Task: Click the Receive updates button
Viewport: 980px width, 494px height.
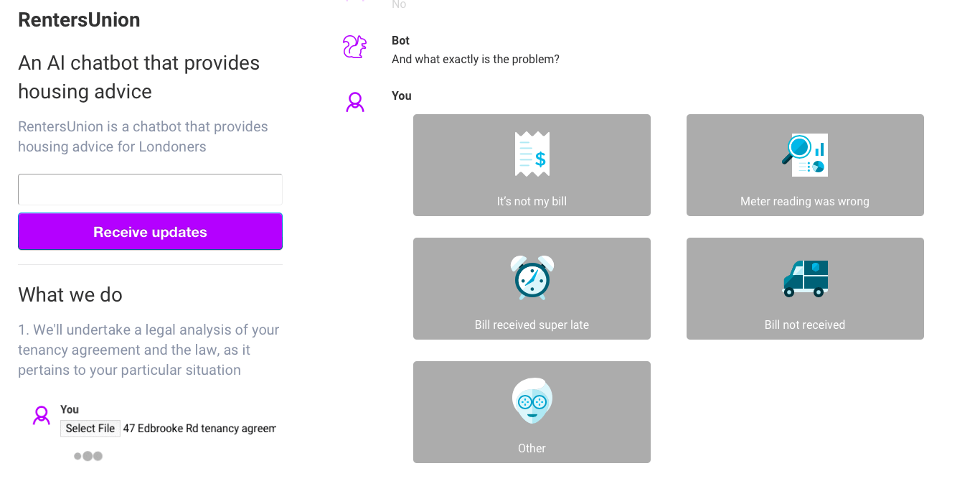Action: pos(150,231)
